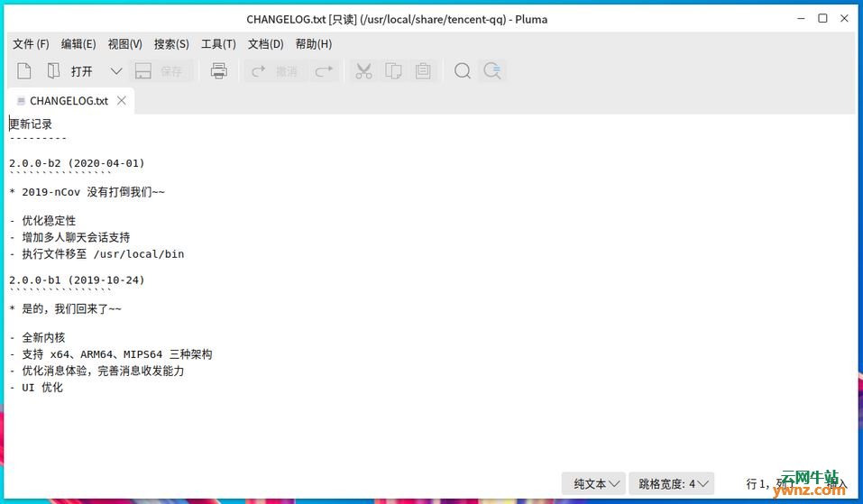Open the 编辑(E) menu
Screen dimensions: 863x504
pyautogui.click(x=78, y=44)
